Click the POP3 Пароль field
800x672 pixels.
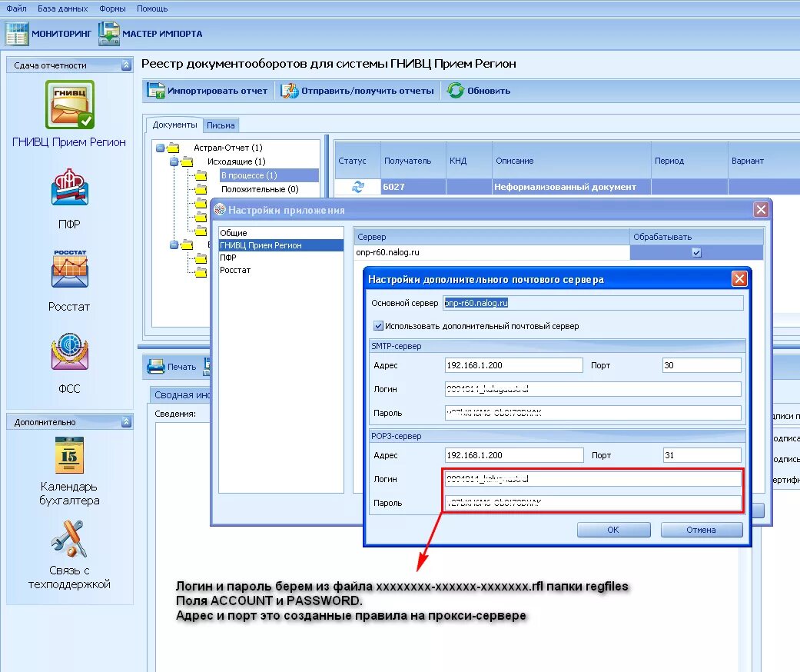[593, 503]
